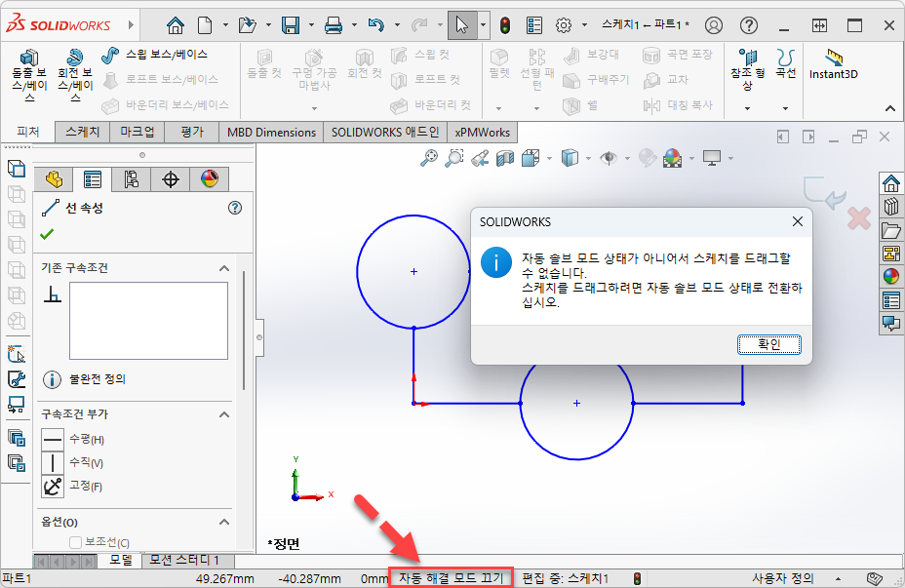Switch to 평가 ribbon tab
This screenshot has height=588, width=905.
[192, 133]
